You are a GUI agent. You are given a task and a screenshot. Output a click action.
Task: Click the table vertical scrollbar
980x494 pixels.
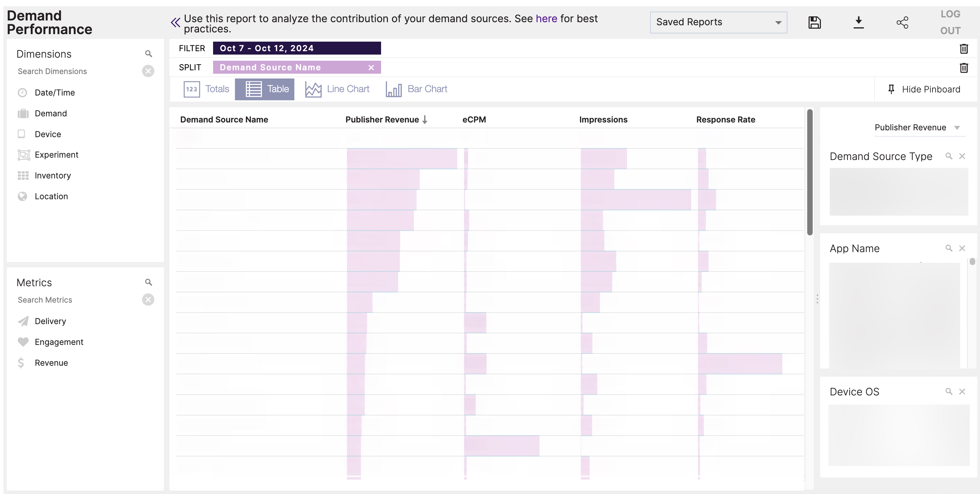click(810, 172)
